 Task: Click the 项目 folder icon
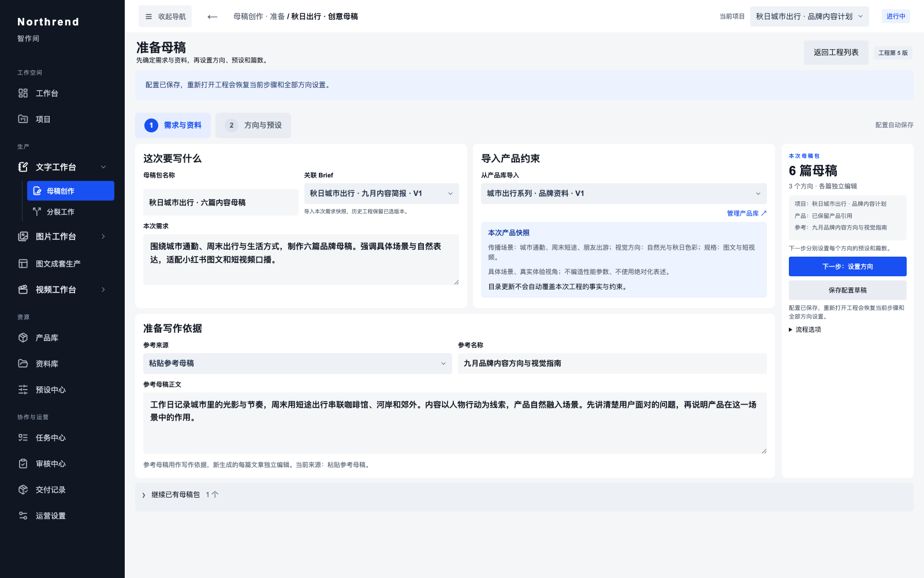click(23, 119)
